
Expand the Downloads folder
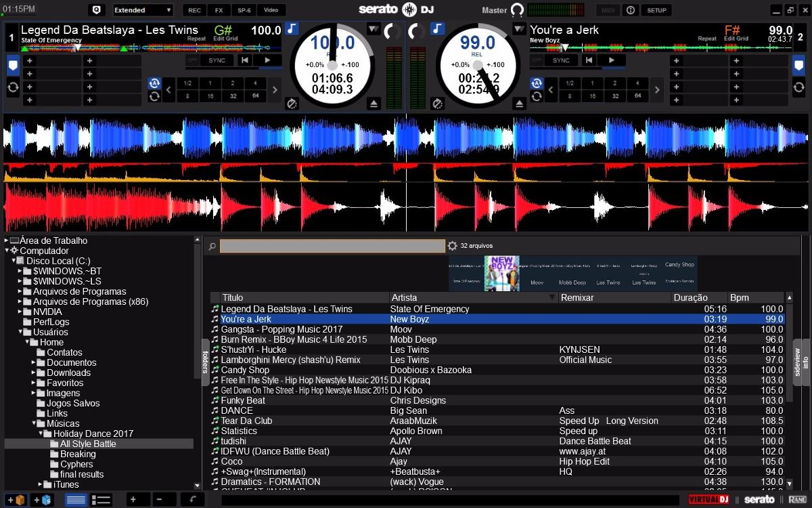[34, 373]
